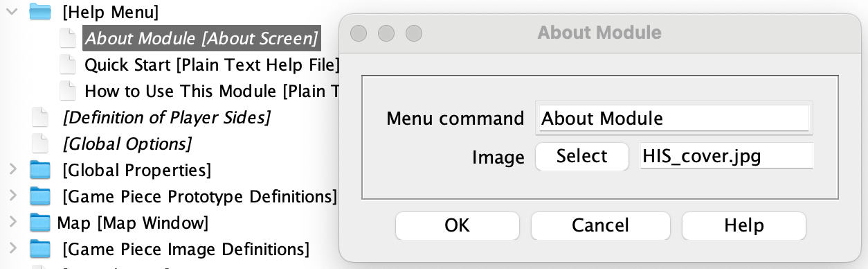The width and height of the screenshot is (868, 269).
Task: Click the About Module document icon
Action: [67, 37]
